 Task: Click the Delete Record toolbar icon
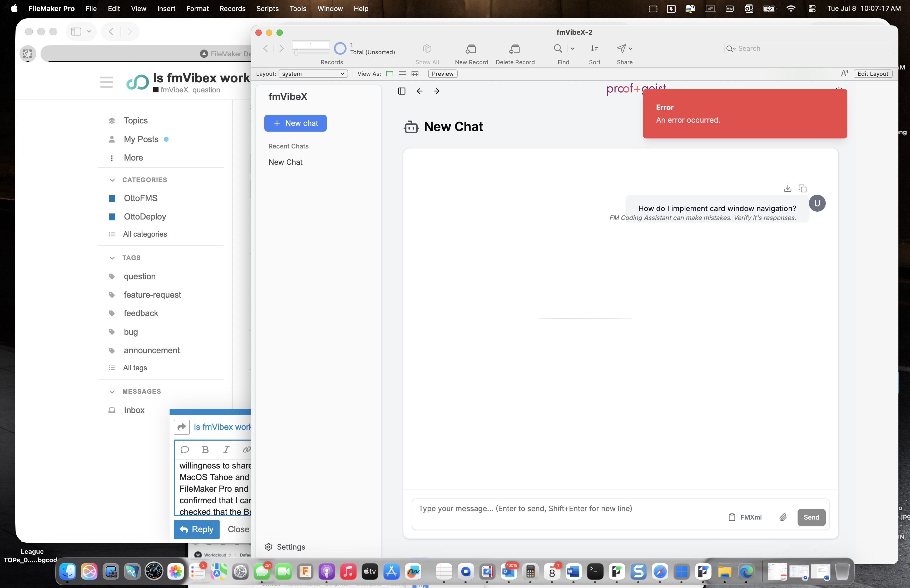515,48
